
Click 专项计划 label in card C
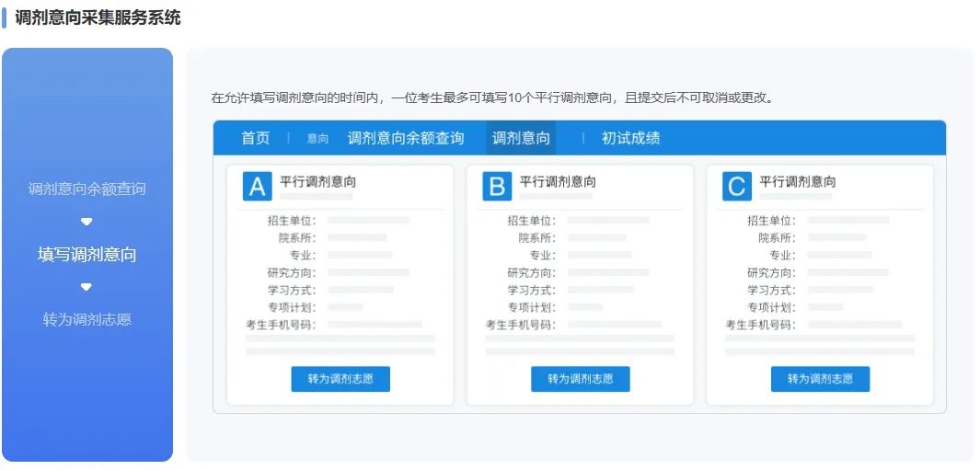772,307
